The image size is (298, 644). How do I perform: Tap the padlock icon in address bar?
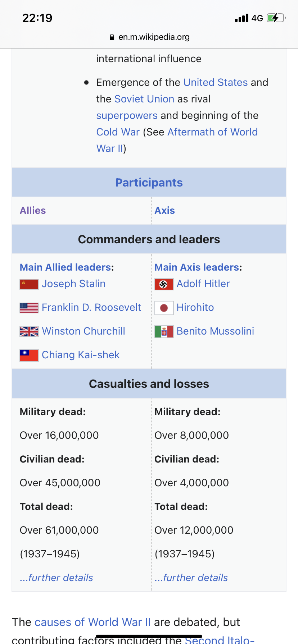[x=112, y=37]
